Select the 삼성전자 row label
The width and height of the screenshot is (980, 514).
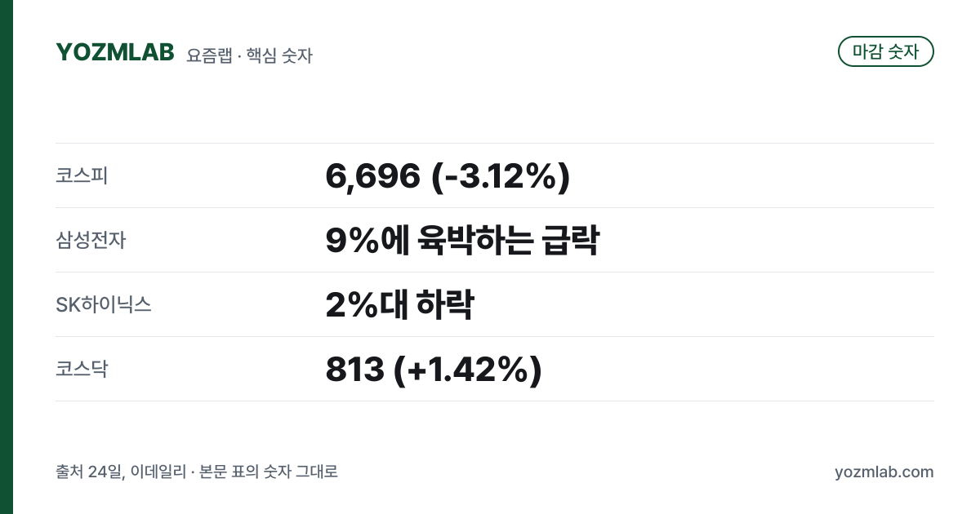[x=91, y=240]
